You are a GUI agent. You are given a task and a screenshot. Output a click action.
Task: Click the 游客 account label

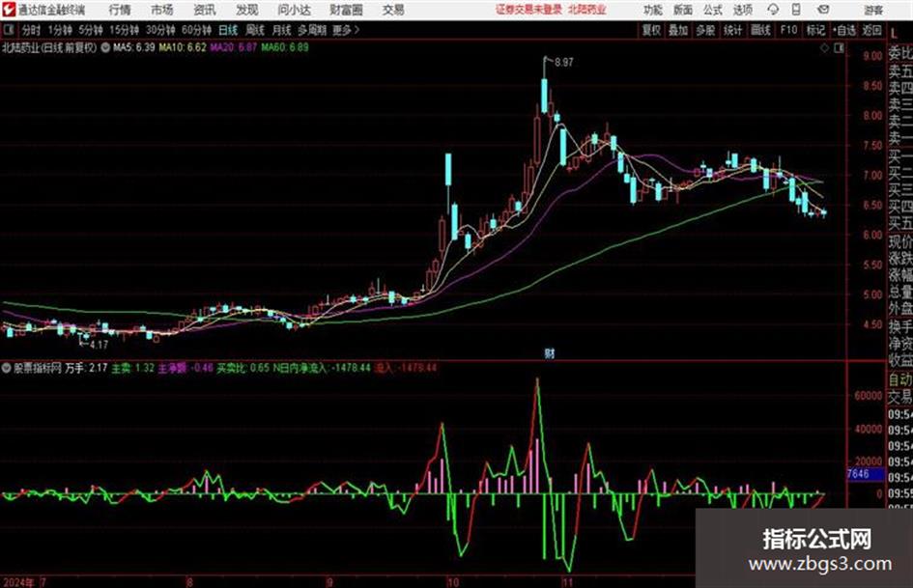tap(873, 10)
